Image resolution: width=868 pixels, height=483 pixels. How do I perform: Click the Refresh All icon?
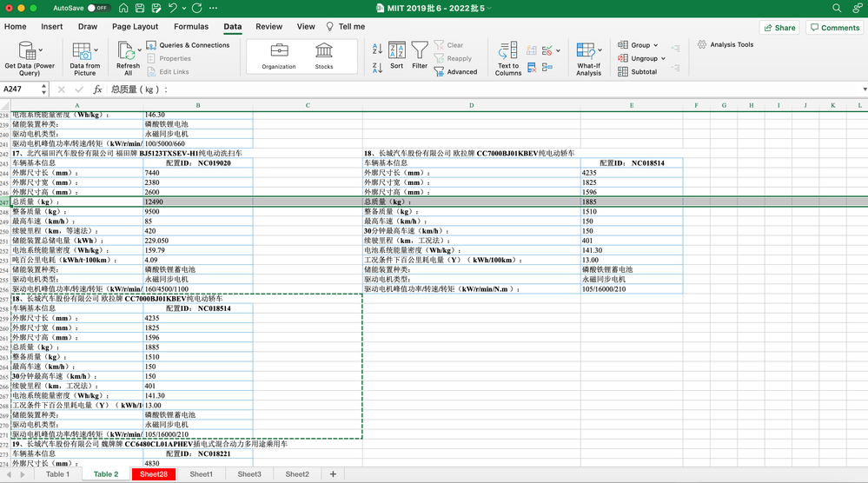point(127,50)
